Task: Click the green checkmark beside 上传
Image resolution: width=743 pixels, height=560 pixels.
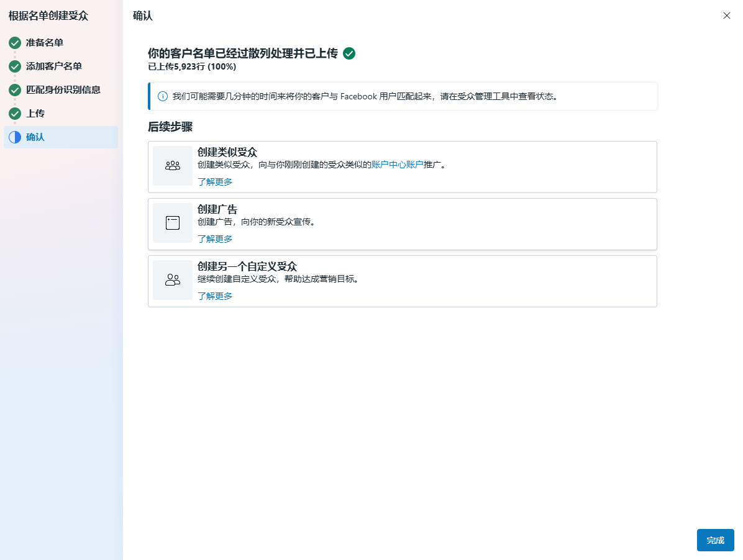Action: (15, 114)
